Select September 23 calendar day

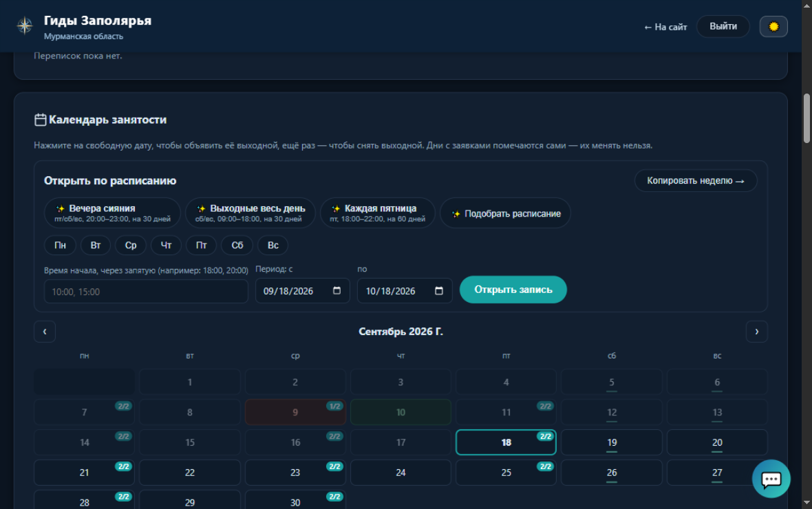pos(295,473)
